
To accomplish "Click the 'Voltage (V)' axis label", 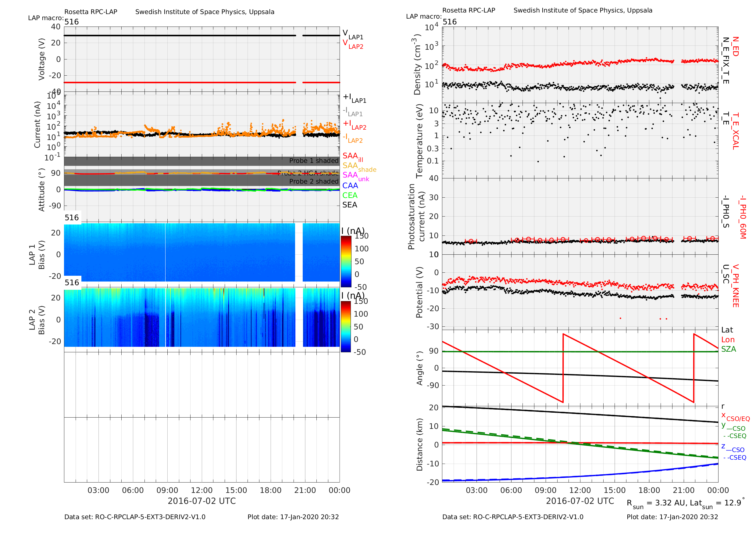I will click(41, 59).
